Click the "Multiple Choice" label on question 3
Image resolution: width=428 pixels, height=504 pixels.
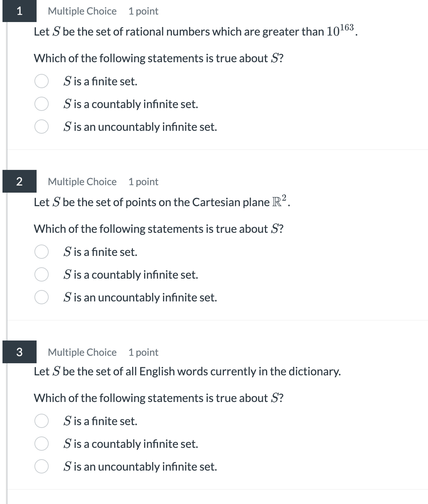point(82,352)
